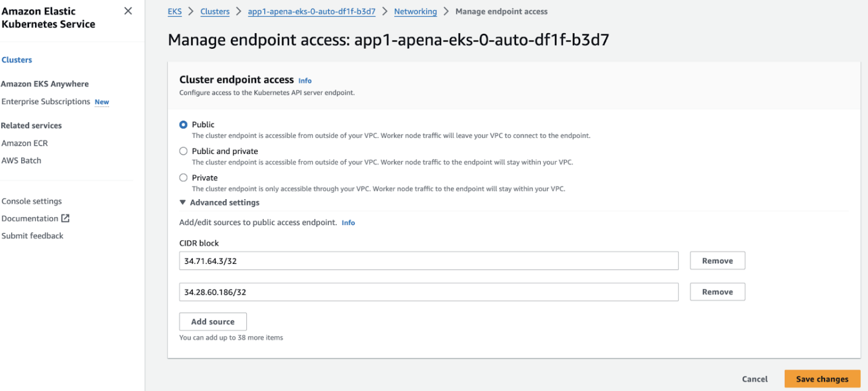
Task: Save changes to endpoint access
Action: [822, 379]
